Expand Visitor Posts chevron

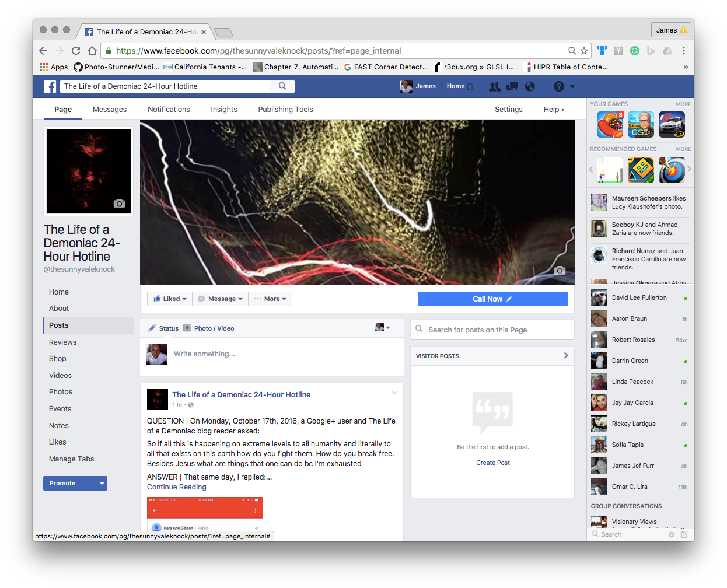(566, 355)
